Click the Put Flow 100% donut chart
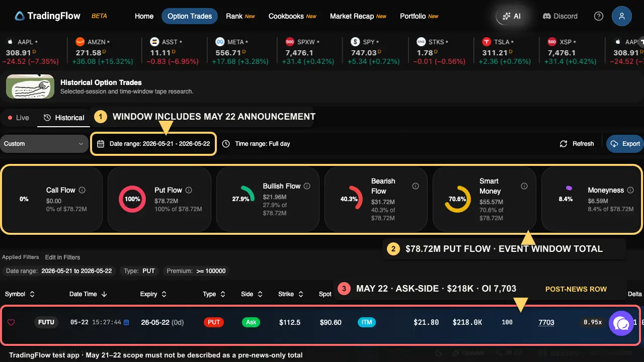644x362 pixels. [132, 199]
